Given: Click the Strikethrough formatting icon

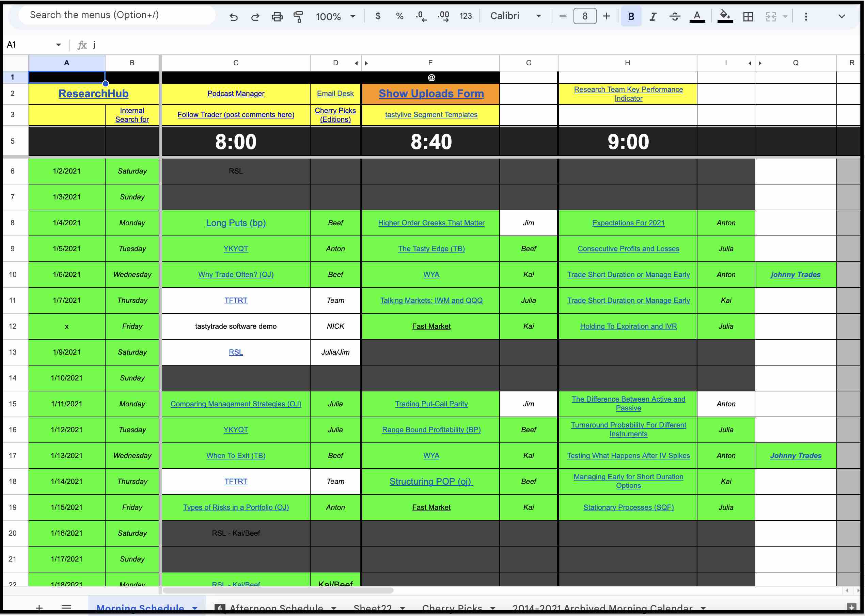Looking at the screenshot, I should point(675,17).
